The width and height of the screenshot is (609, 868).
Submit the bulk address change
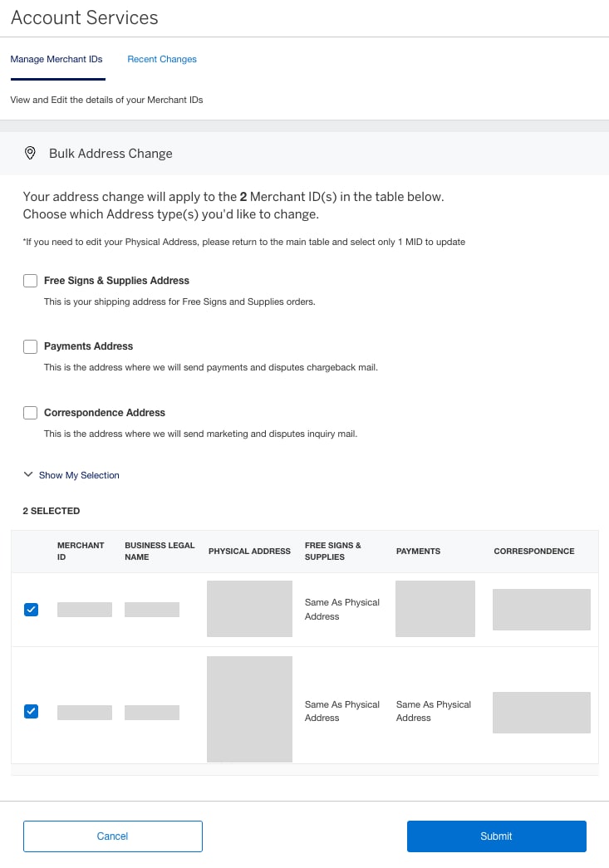pyautogui.click(x=496, y=836)
